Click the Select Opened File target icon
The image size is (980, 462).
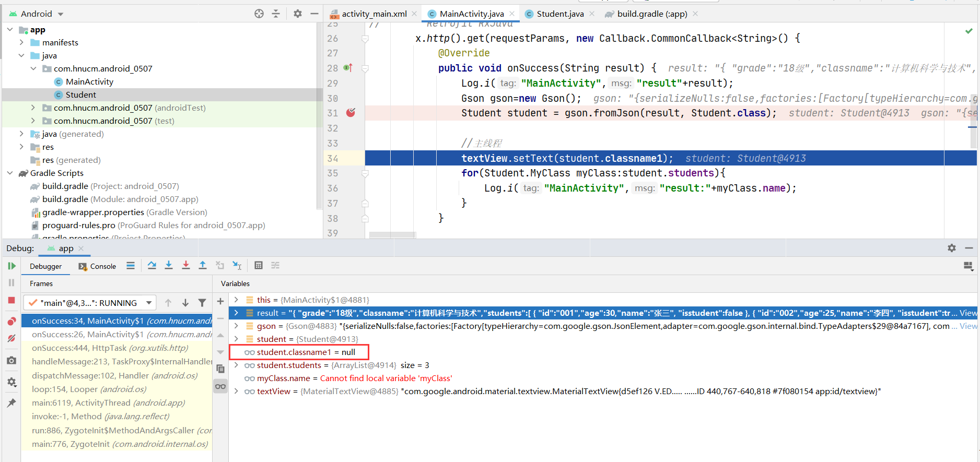click(259, 14)
